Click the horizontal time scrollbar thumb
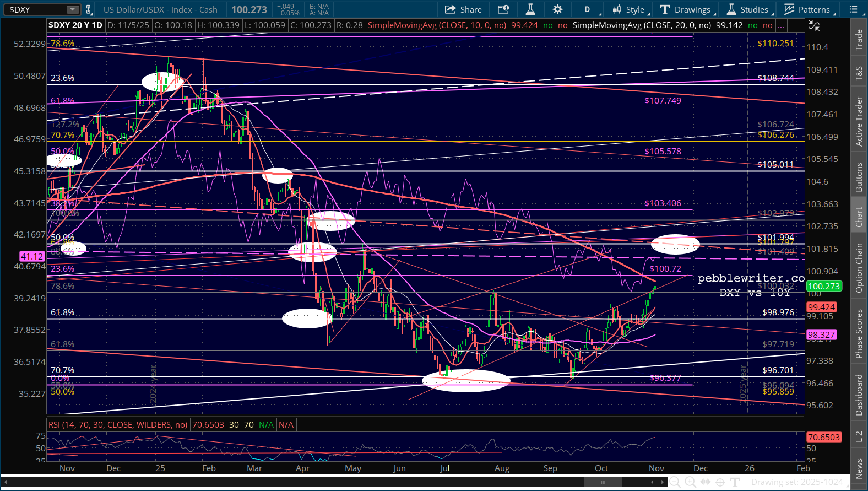868x491 pixels. click(x=603, y=482)
